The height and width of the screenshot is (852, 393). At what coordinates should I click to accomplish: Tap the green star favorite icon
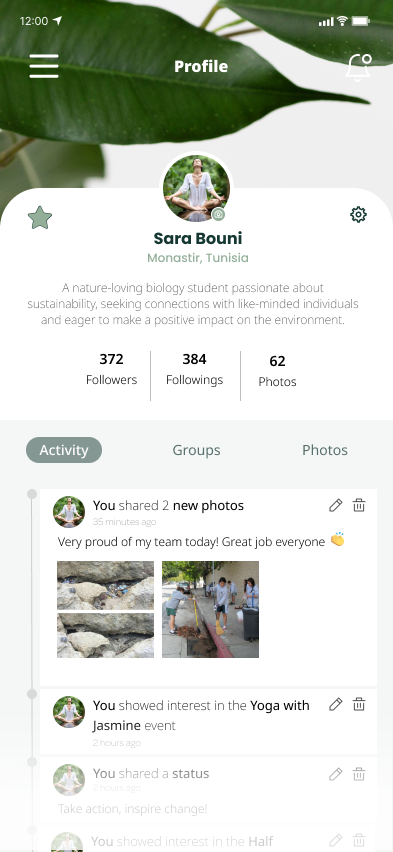click(40, 218)
